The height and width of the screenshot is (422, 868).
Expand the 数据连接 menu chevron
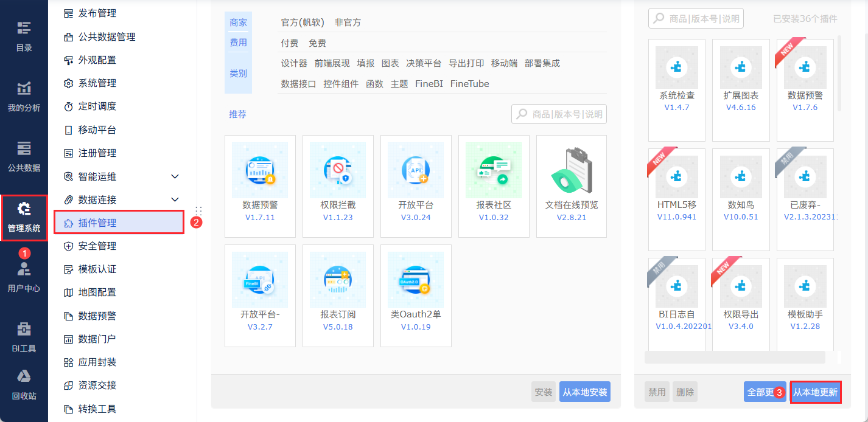[175, 199]
